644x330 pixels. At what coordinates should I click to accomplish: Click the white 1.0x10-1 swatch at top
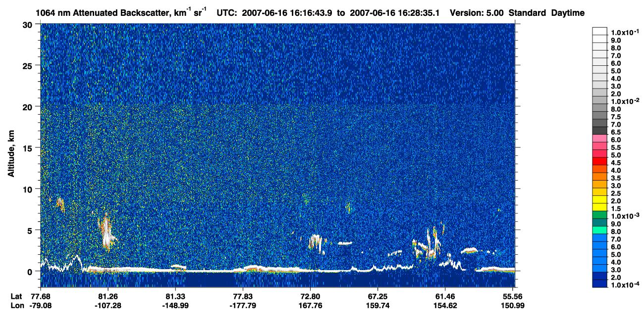pyautogui.click(x=600, y=30)
